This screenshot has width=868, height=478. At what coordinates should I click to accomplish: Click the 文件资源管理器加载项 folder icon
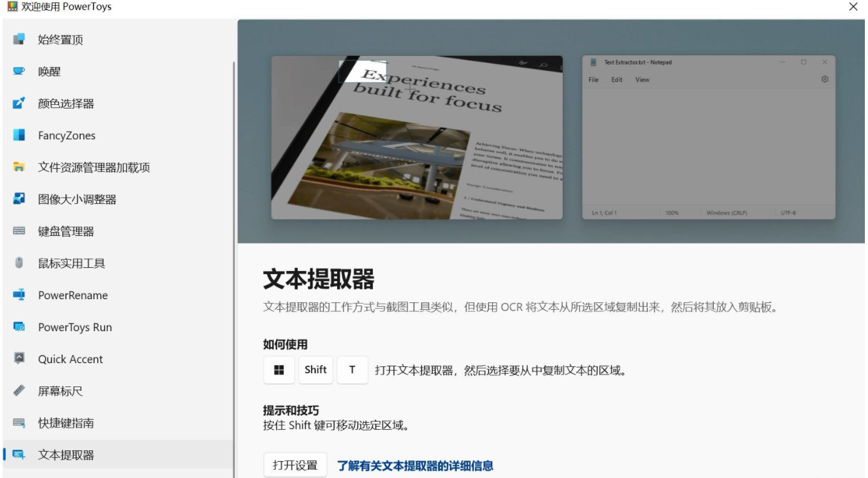pos(19,167)
